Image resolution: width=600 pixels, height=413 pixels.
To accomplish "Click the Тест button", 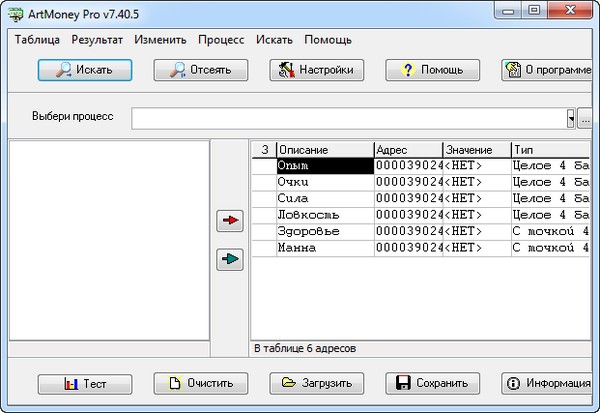I will click(x=85, y=383).
